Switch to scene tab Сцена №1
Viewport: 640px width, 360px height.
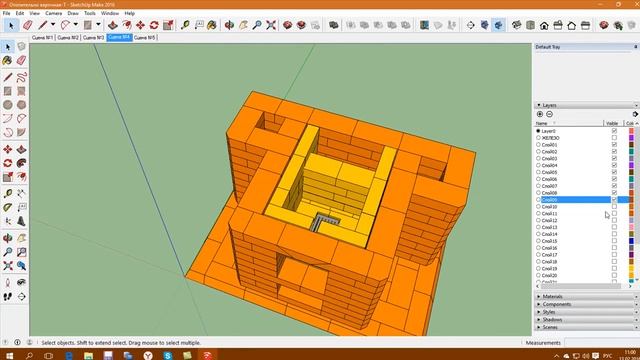pos(42,38)
